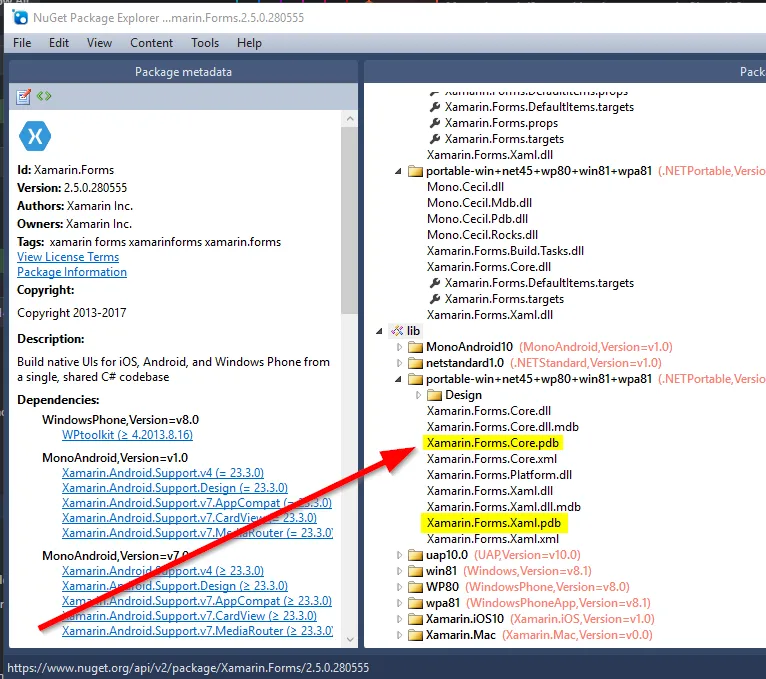The height and width of the screenshot is (679, 766).
Task: Select Mono.Cecil.Mdb.dll file
Action: coord(479,203)
